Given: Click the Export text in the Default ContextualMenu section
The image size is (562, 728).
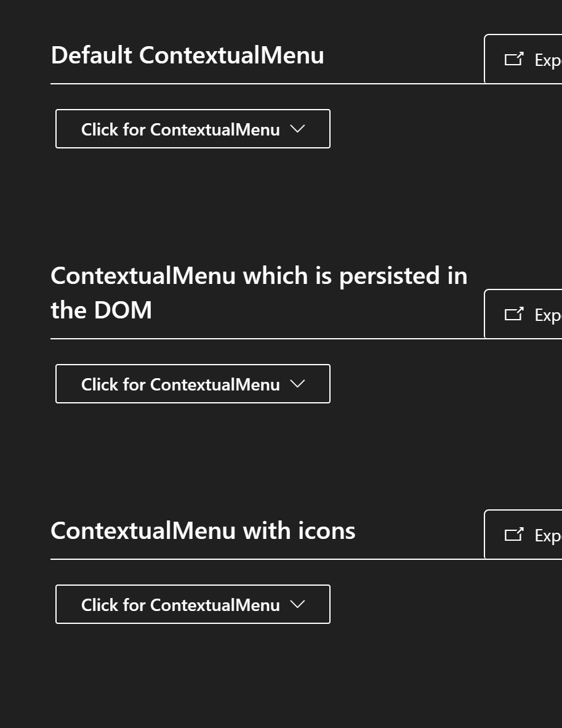Looking at the screenshot, I should click(548, 60).
